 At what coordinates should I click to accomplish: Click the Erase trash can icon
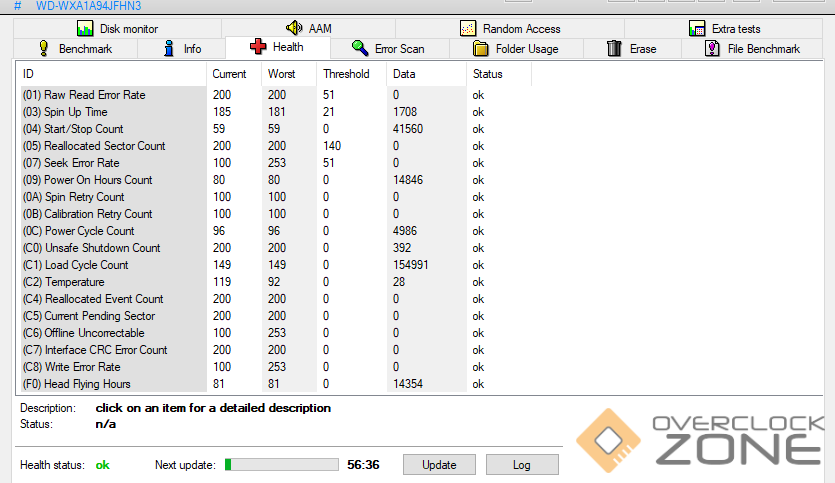(x=615, y=48)
